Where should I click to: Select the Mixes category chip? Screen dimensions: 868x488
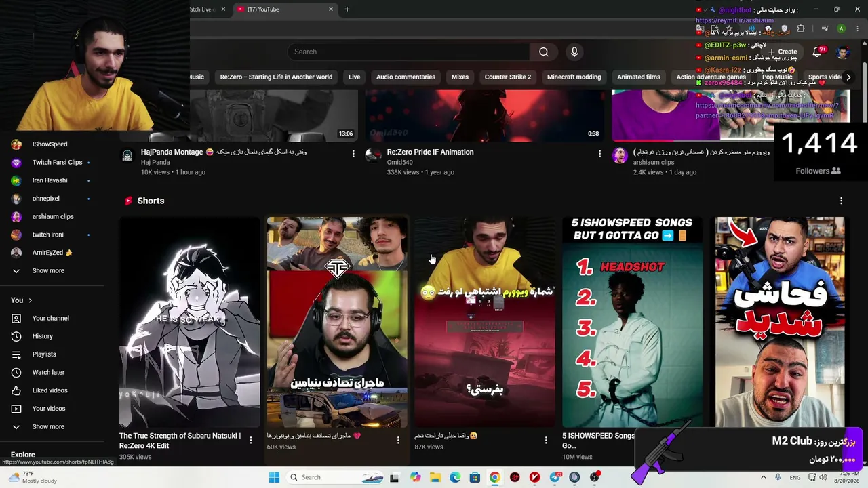click(460, 77)
